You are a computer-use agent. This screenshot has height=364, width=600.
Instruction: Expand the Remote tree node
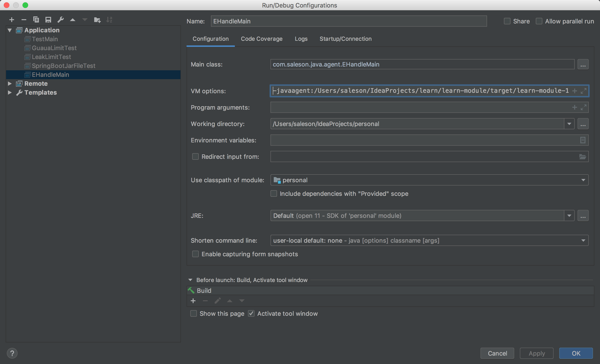(x=10, y=83)
